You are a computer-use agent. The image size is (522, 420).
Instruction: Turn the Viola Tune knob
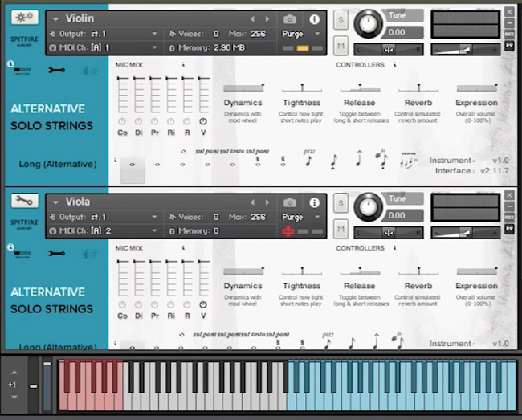coord(369,207)
